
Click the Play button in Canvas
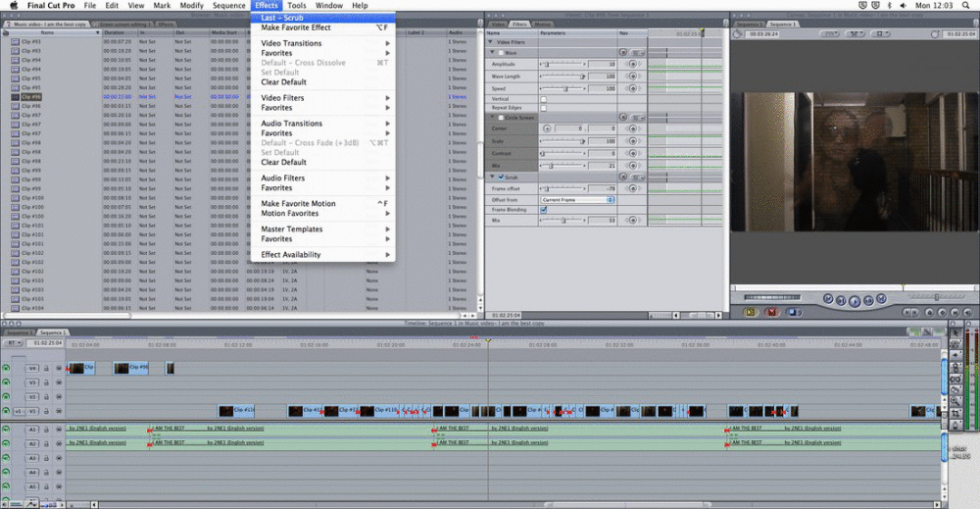(854, 300)
